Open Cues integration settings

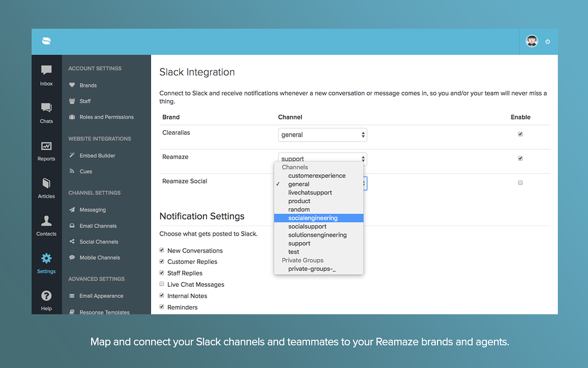coord(86,171)
